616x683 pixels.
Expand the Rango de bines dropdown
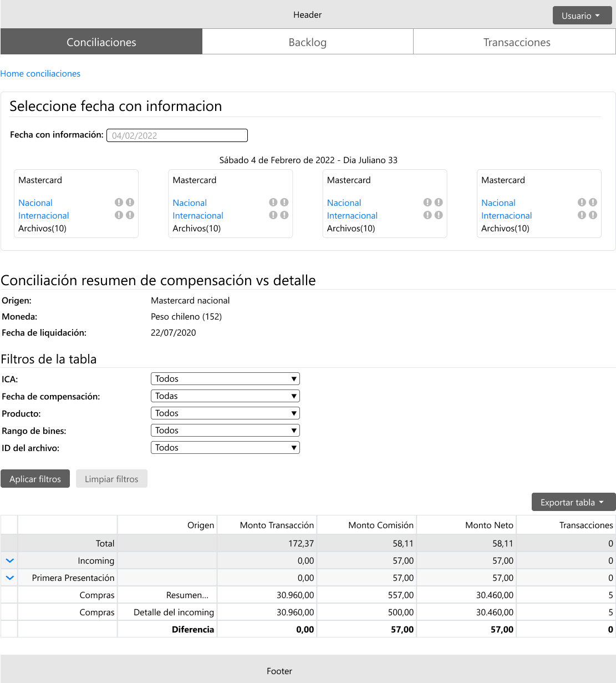[225, 431]
